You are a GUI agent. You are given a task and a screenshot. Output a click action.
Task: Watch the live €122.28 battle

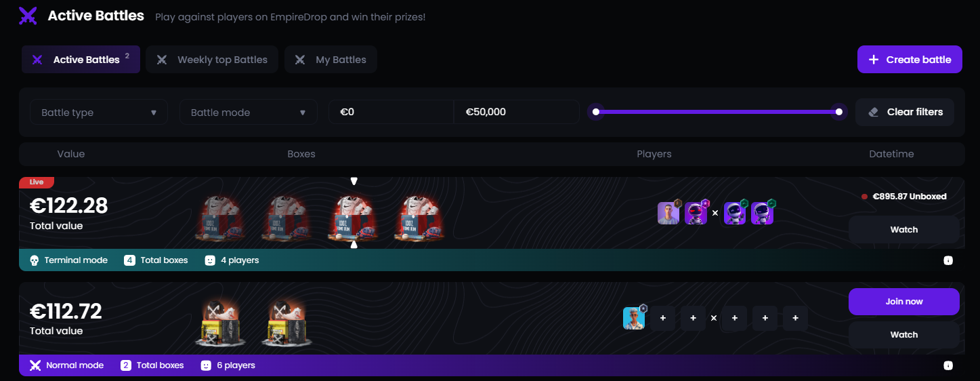(x=904, y=230)
